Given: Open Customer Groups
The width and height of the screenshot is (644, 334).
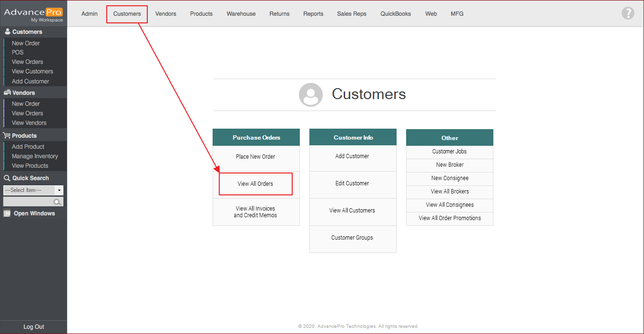Looking at the screenshot, I should (x=352, y=238).
